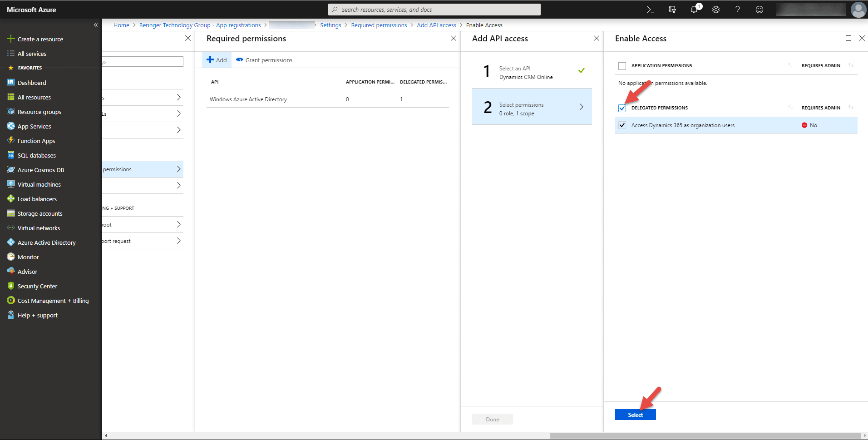Click the Cost Management + Billing icon

click(11, 301)
